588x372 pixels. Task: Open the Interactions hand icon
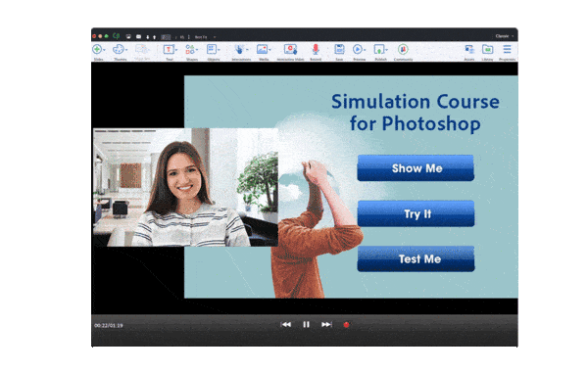[x=239, y=49]
